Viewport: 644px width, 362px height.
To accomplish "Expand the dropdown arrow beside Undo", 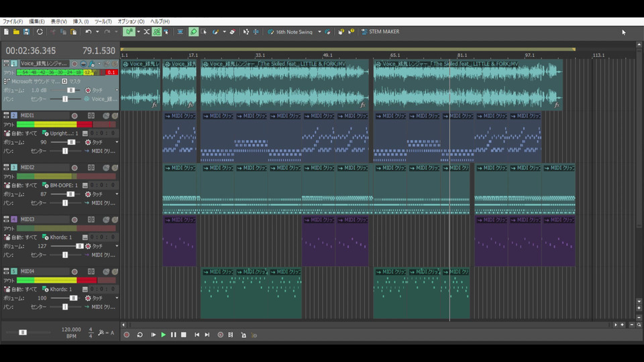I will tap(97, 32).
